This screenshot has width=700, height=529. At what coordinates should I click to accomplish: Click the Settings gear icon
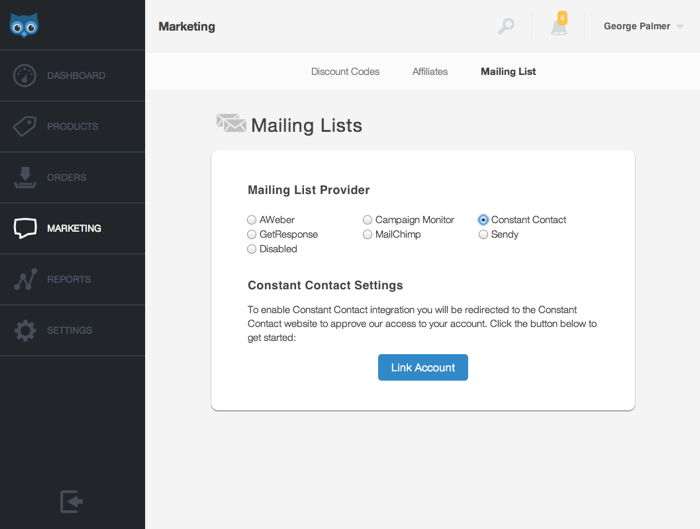click(25, 330)
